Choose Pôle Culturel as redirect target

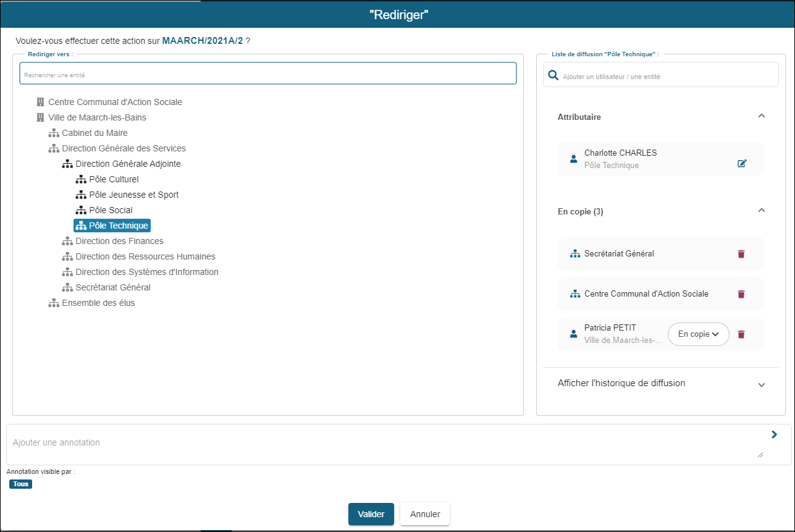coord(114,179)
